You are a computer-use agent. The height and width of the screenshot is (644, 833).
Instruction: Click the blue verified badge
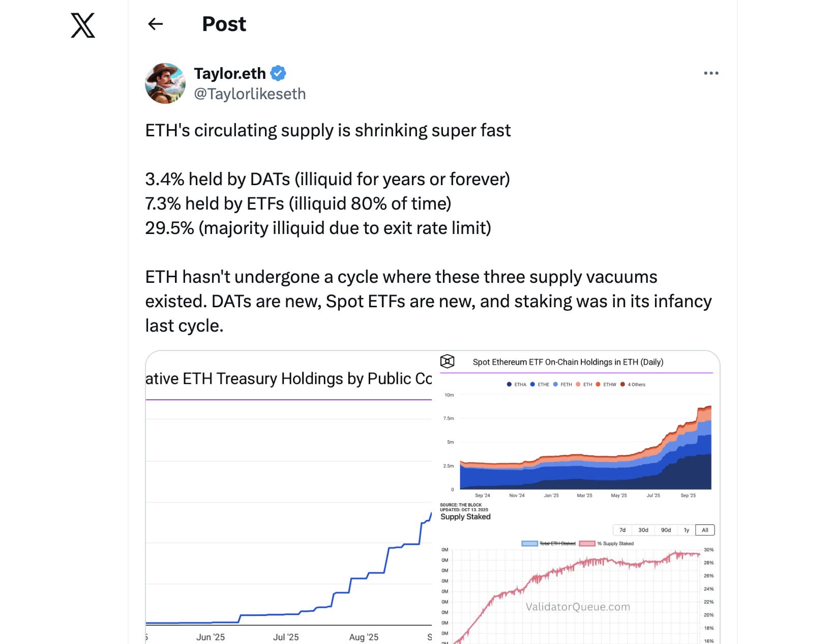(x=278, y=73)
